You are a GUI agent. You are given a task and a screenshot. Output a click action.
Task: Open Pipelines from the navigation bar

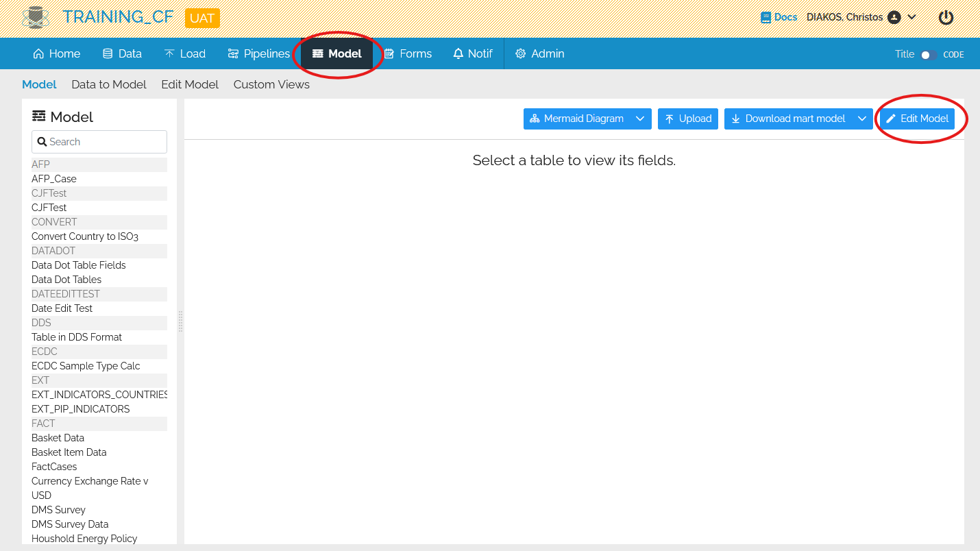pos(259,53)
